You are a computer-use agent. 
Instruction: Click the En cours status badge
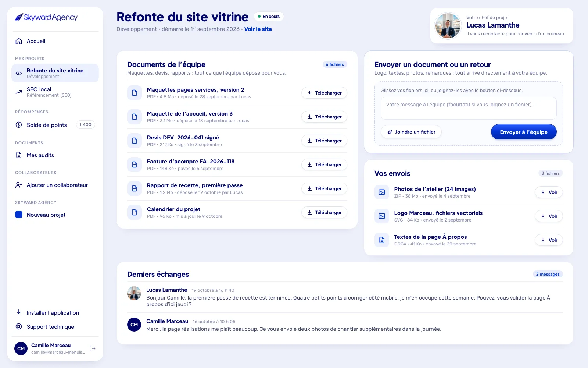(269, 17)
